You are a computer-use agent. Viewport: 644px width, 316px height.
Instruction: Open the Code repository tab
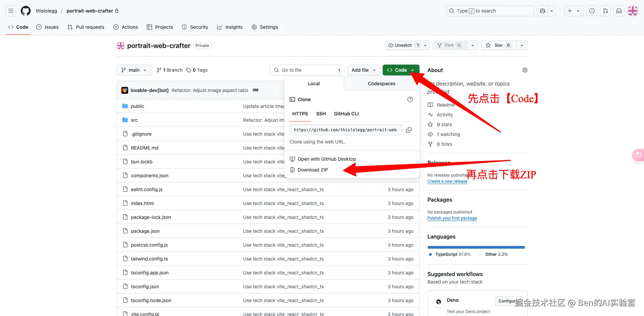pos(18,27)
